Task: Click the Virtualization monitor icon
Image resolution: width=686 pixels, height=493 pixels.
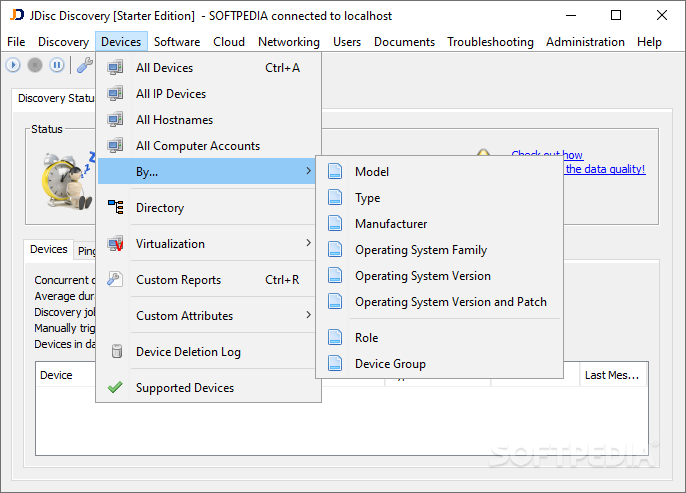Action: [116, 244]
